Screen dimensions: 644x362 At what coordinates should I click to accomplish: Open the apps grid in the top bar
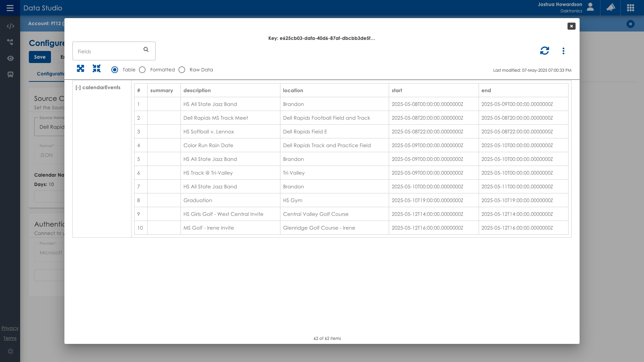click(631, 7)
